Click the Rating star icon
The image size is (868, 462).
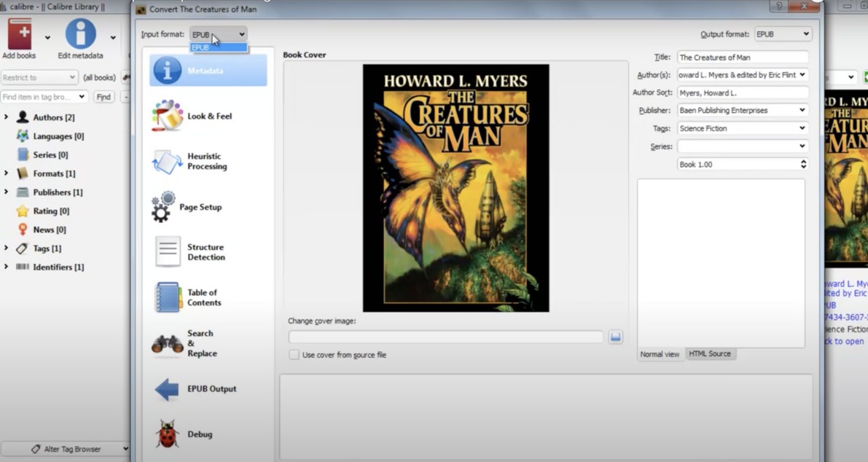point(23,211)
